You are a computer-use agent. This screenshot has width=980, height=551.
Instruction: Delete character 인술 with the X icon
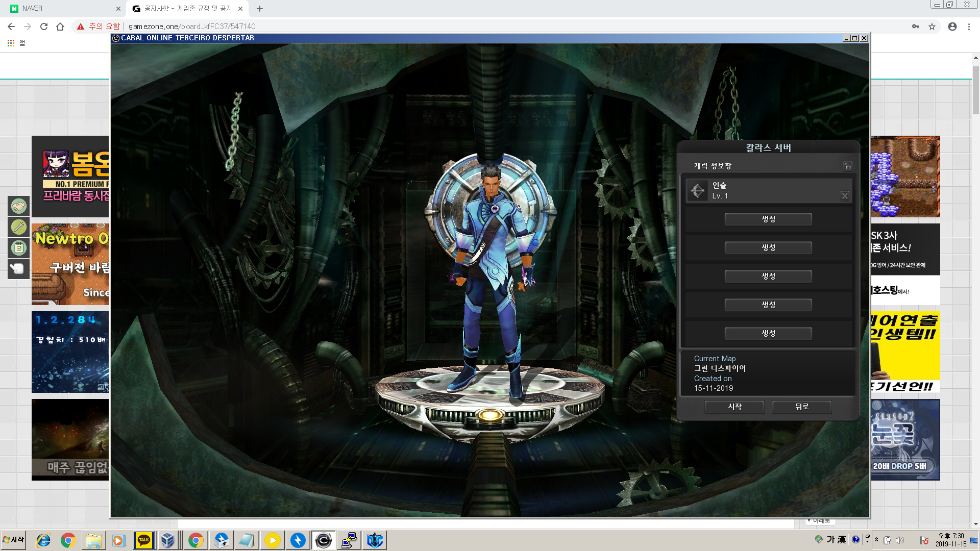coord(845,196)
